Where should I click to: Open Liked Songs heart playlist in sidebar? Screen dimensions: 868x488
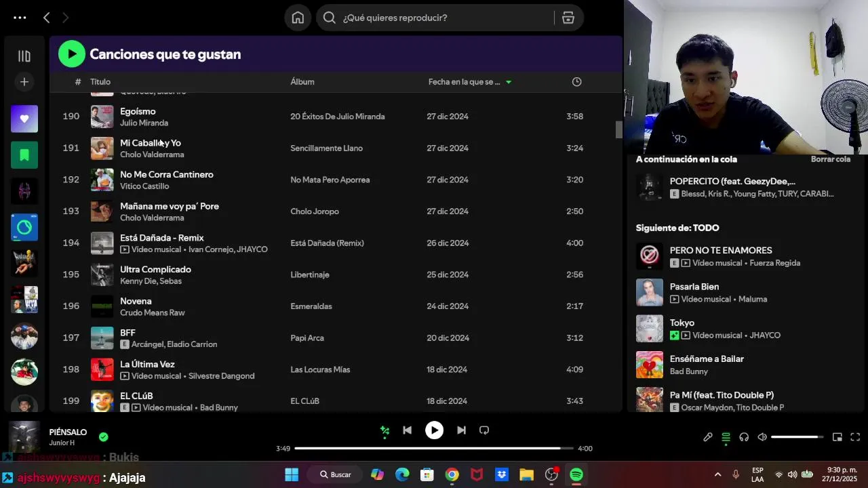tap(24, 119)
